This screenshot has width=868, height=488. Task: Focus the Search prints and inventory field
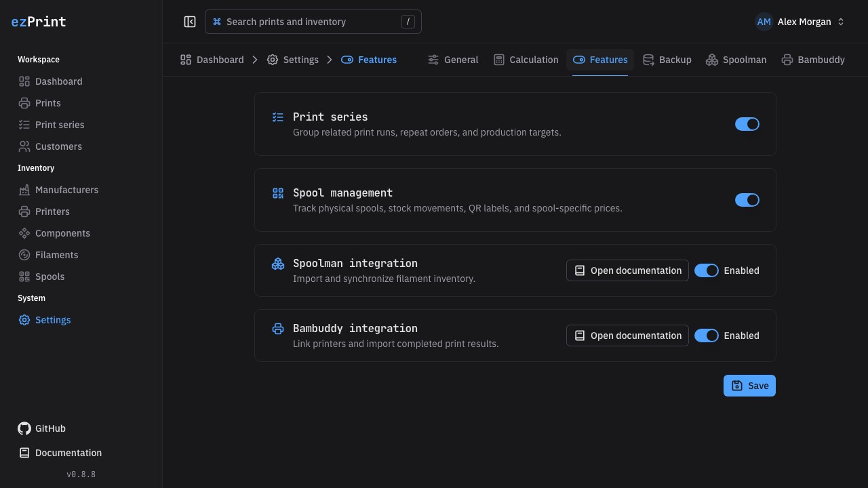coord(313,22)
